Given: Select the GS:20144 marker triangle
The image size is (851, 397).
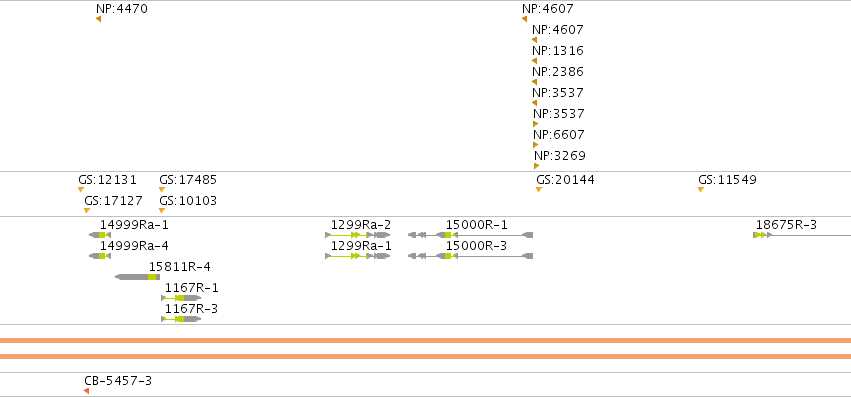Looking at the screenshot, I should point(539,190).
